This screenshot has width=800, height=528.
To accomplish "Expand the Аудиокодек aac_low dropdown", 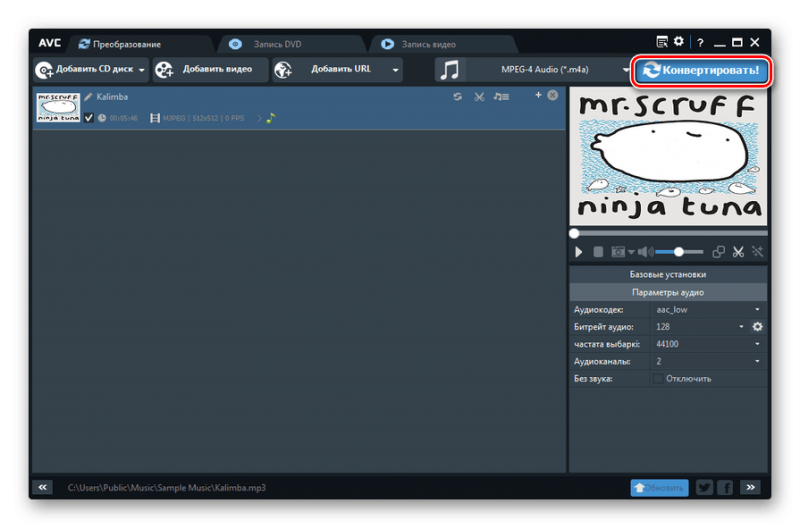I will [x=757, y=310].
